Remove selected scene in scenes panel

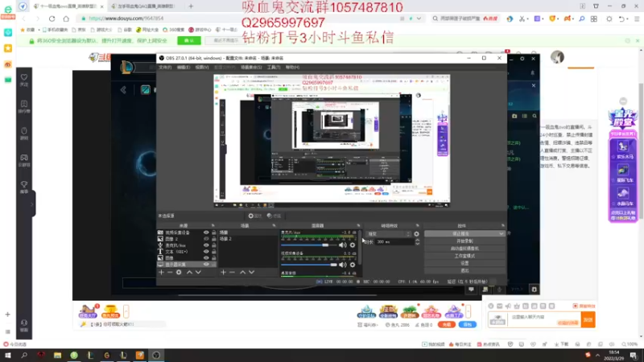point(232,272)
